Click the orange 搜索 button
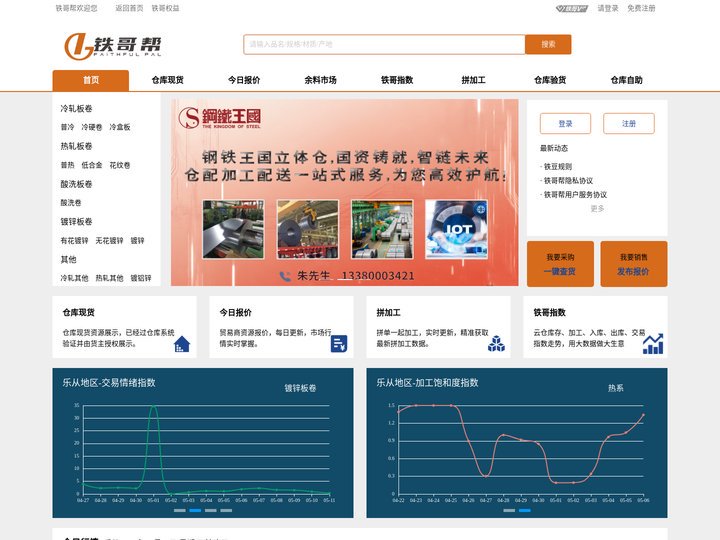 [x=548, y=45]
